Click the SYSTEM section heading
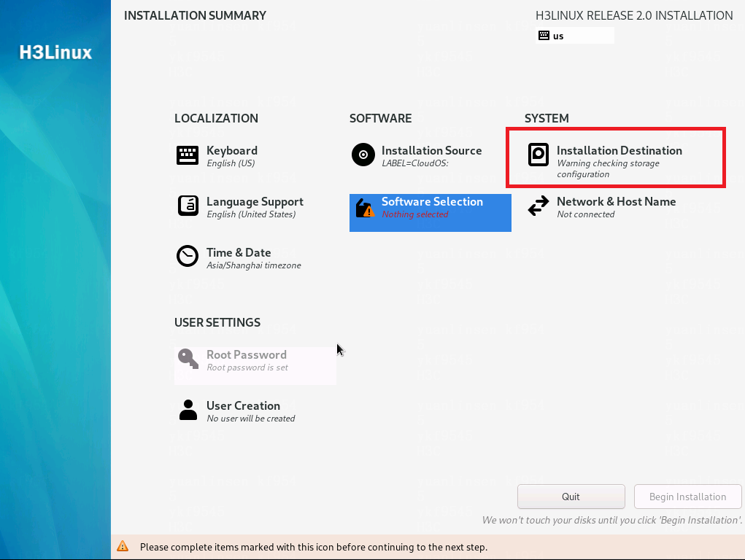745x560 pixels. 547,118
